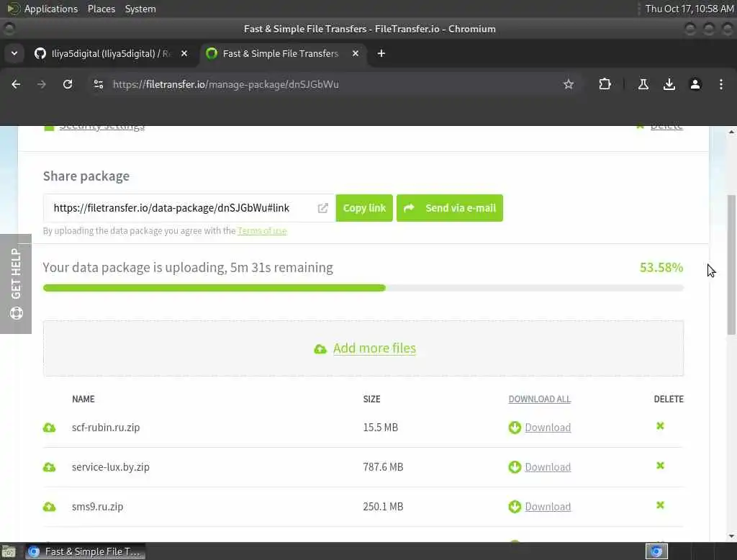The width and height of the screenshot is (737, 560).
Task: Click cloud icon next to scf-rubin.ru.zip
Action: coord(50,428)
